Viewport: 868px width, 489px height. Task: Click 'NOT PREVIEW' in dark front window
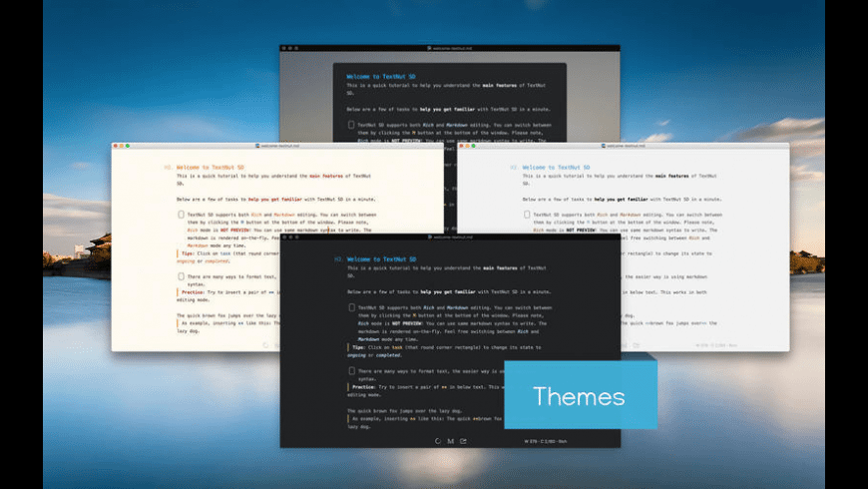[407, 323]
